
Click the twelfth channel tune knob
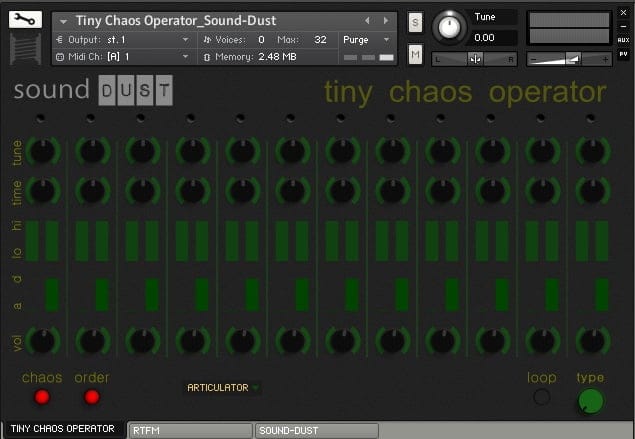pyautogui.click(x=593, y=151)
